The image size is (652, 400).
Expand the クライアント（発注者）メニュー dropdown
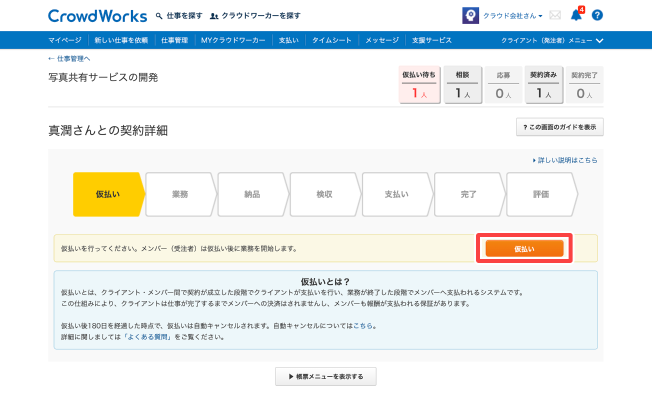(x=552, y=40)
